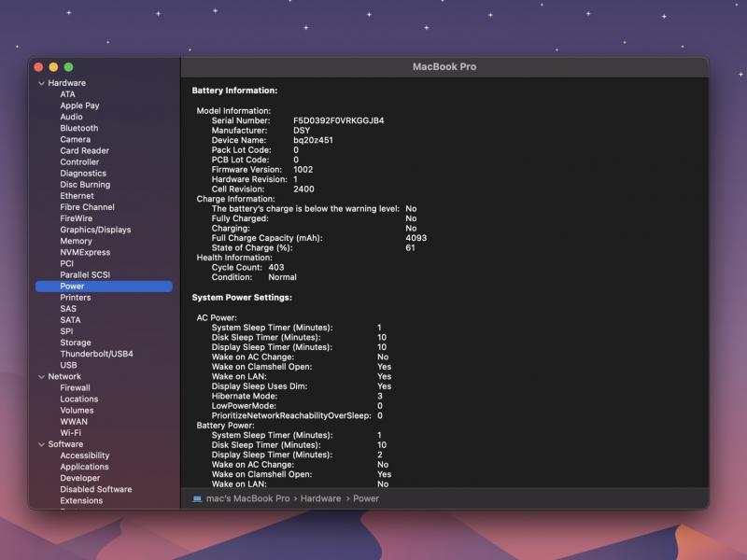Click the state of charge value 61

click(x=411, y=248)
